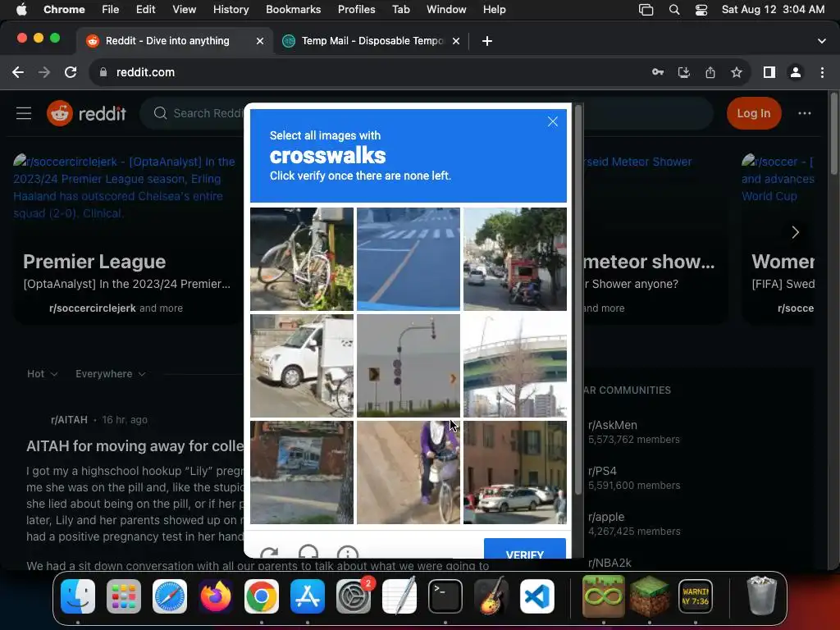840x630 pixels.
Task: Close the Temp Mail tab
Action: (456, 41)
